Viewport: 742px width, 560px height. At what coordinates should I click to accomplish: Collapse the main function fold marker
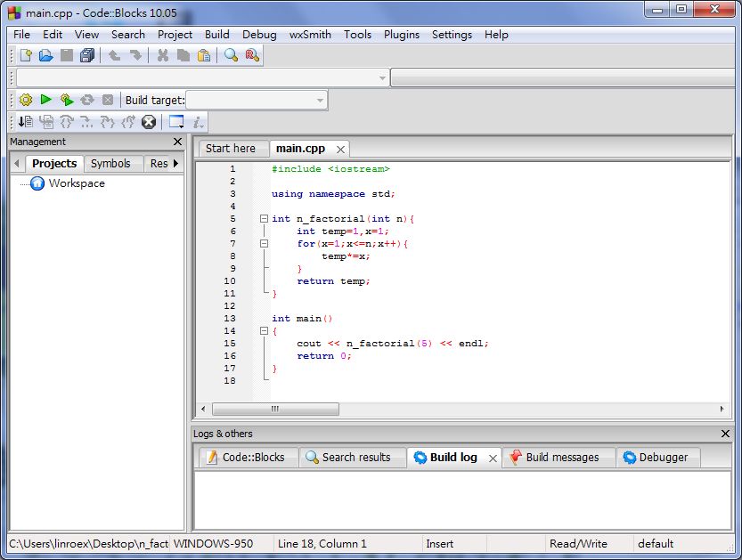point(264,331)
